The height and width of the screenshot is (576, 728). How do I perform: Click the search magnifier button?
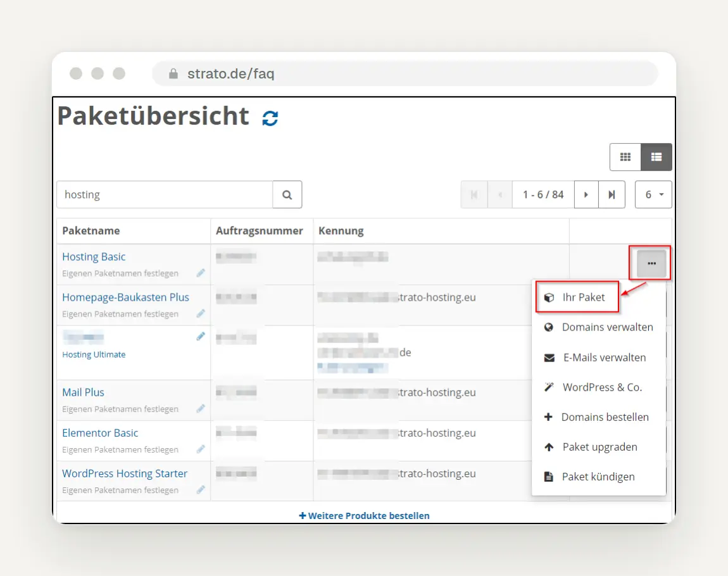pyautogui.click(x=287, y=194)
